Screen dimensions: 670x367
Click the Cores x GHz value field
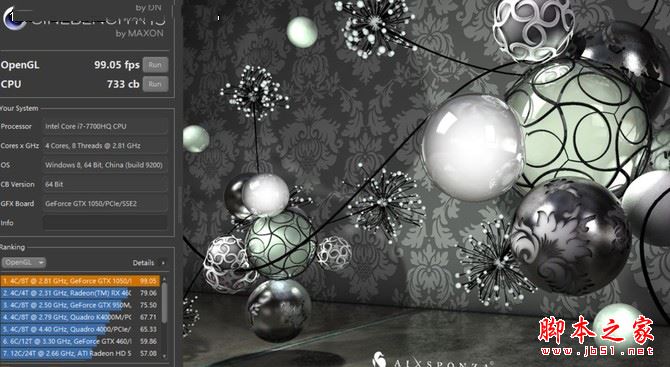[x=105, y=145]
